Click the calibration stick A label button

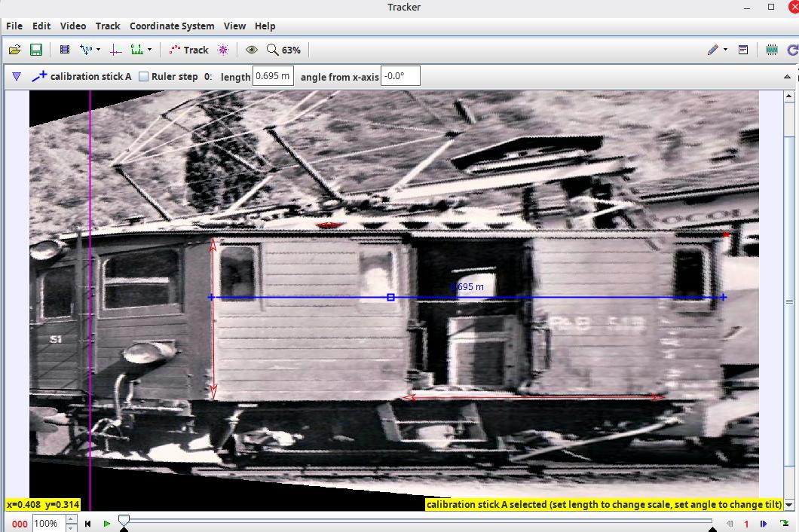pyautogui.click(x=81, y=76)
